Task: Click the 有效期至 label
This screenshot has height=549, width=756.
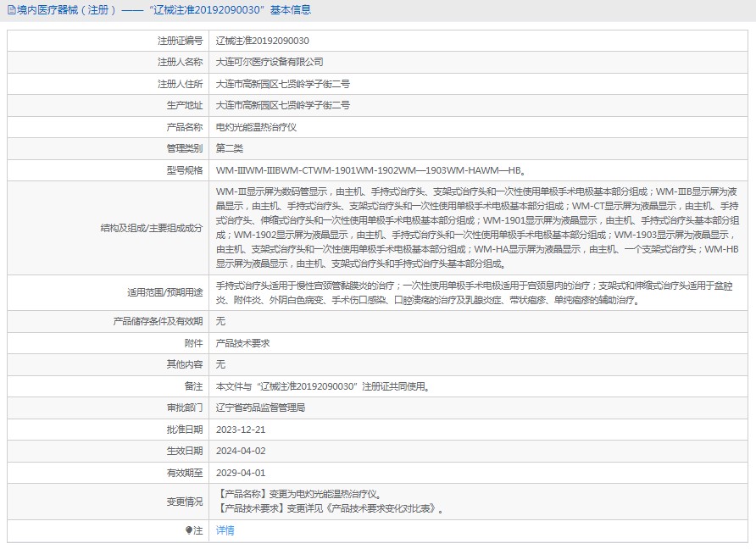Action: pos(185,473)
